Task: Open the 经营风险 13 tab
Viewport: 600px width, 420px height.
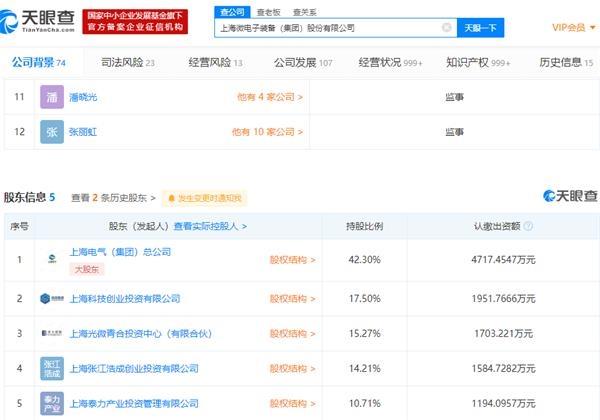Action: [x=215, y=62]
